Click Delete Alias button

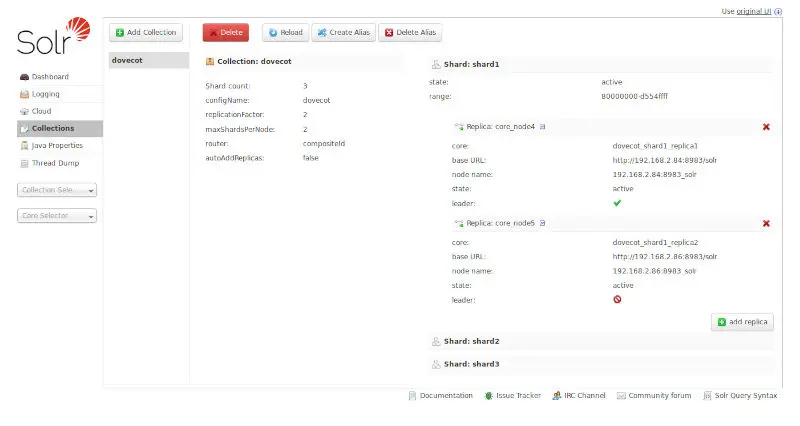410,32
